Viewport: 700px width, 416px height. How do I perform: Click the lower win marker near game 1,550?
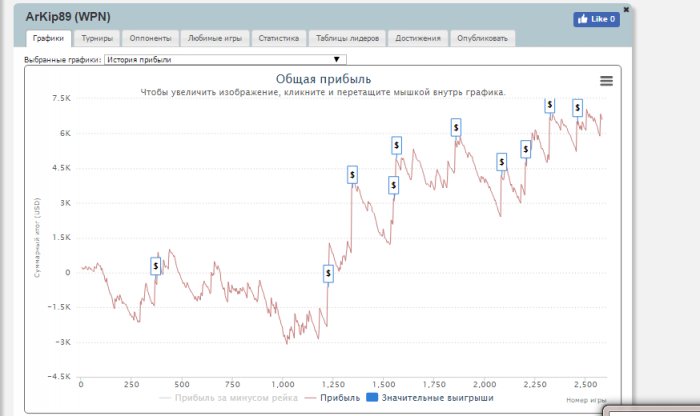(393, 185)
